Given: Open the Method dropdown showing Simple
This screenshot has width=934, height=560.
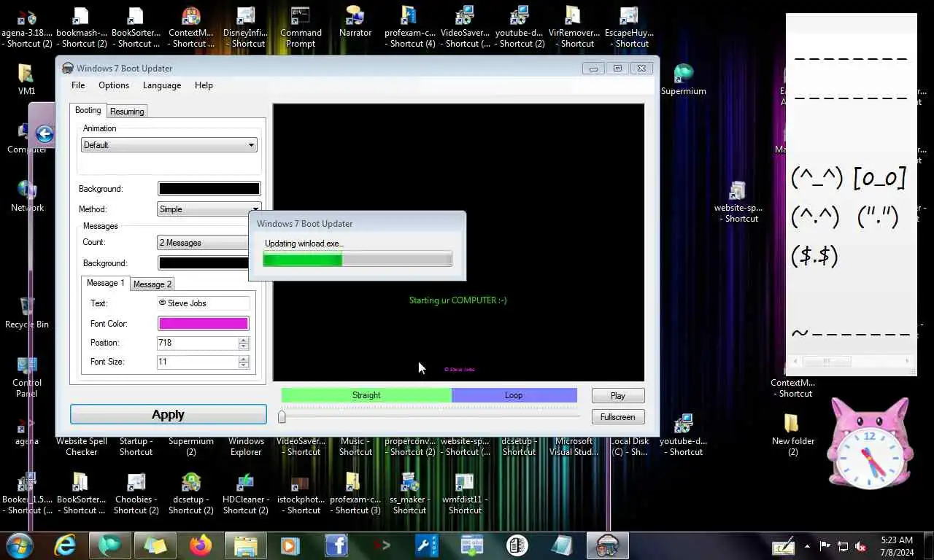Looking at the screenshot, I should pos(209,209).
